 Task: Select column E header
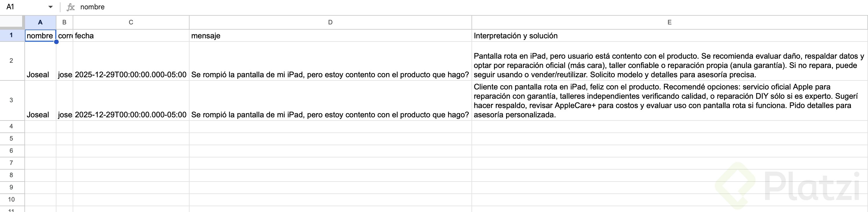[x=669, y=22]
